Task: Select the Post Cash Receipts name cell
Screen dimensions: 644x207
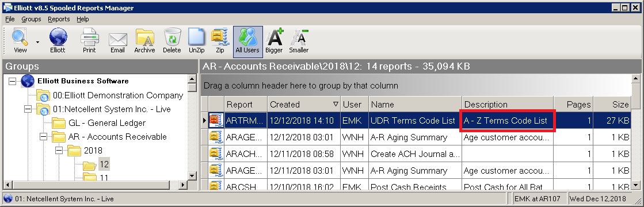Action: (415, 185)
